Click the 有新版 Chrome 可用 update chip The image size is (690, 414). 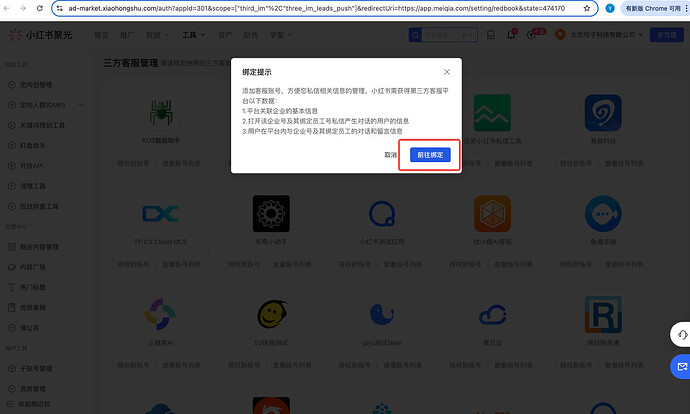653,8
